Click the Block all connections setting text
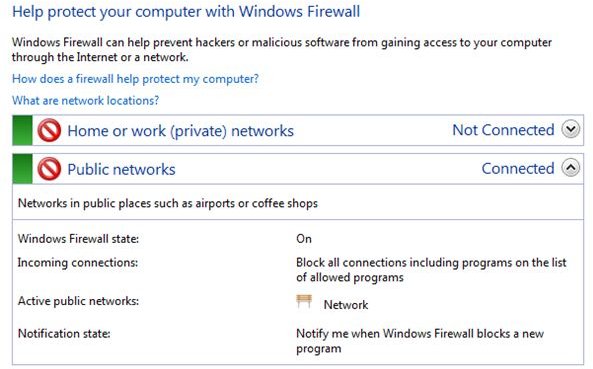 coord(431,270)
